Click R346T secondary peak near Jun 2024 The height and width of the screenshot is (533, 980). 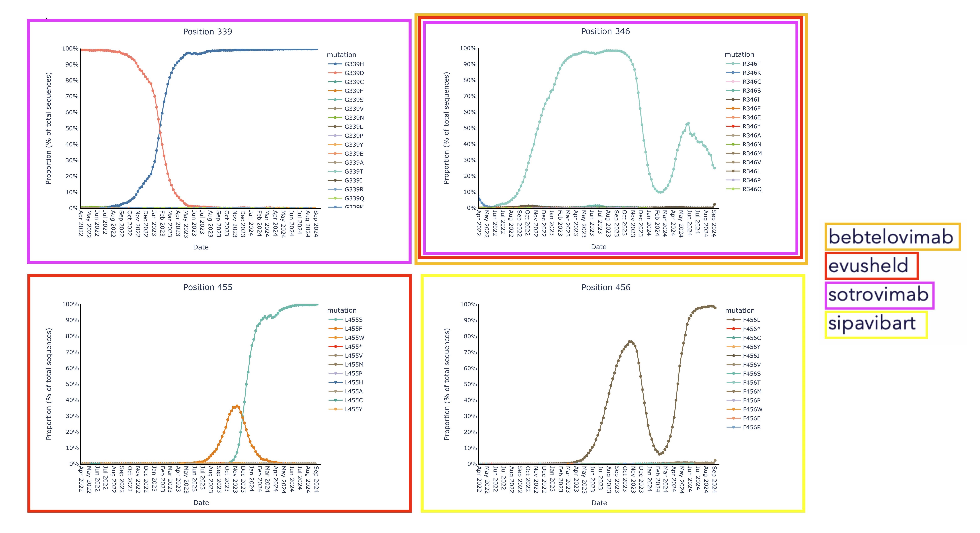pyautogui.click(x=688, y=123)
